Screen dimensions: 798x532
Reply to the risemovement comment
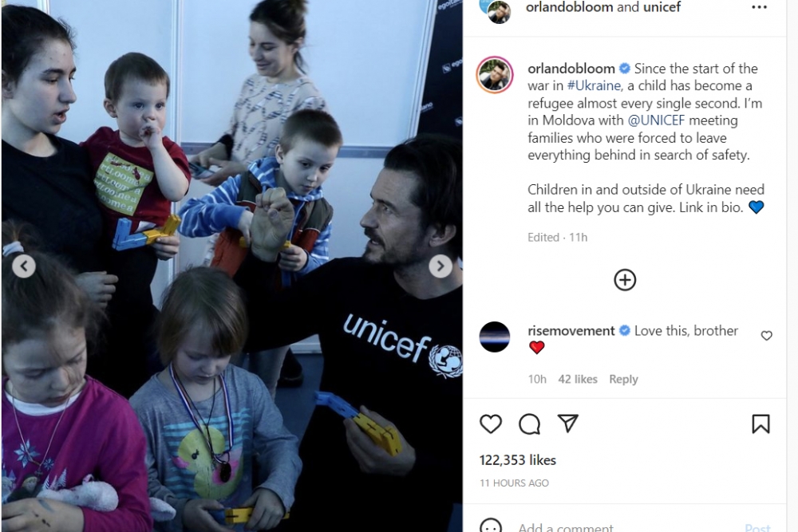tap(623, 379)
